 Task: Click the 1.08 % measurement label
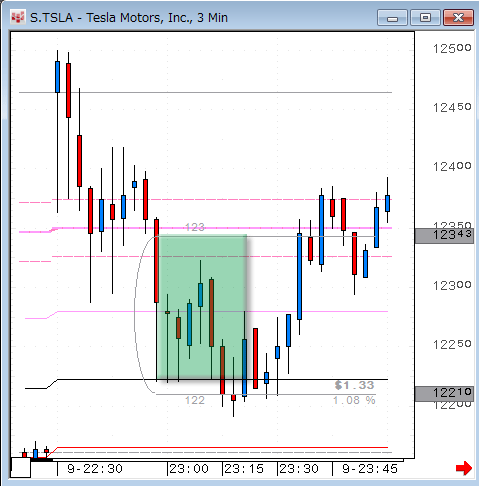click(x=354, y=400)
